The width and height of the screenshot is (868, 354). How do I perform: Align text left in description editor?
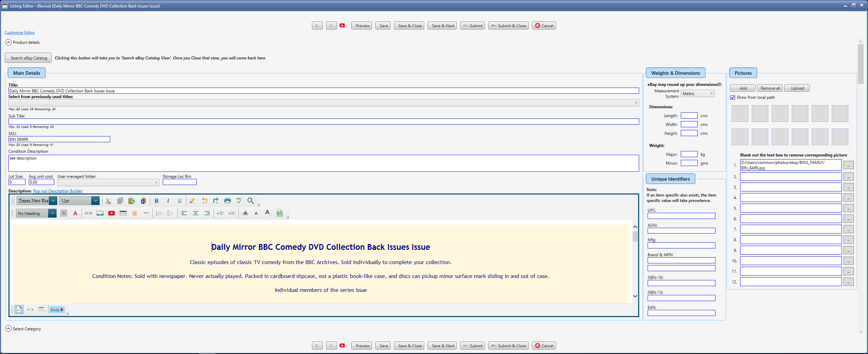coord(184,213)
